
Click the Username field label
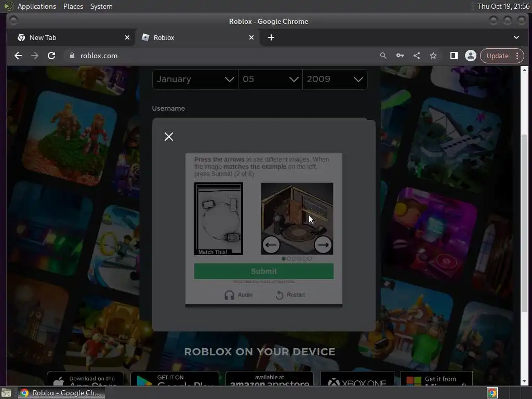(168, 108)
